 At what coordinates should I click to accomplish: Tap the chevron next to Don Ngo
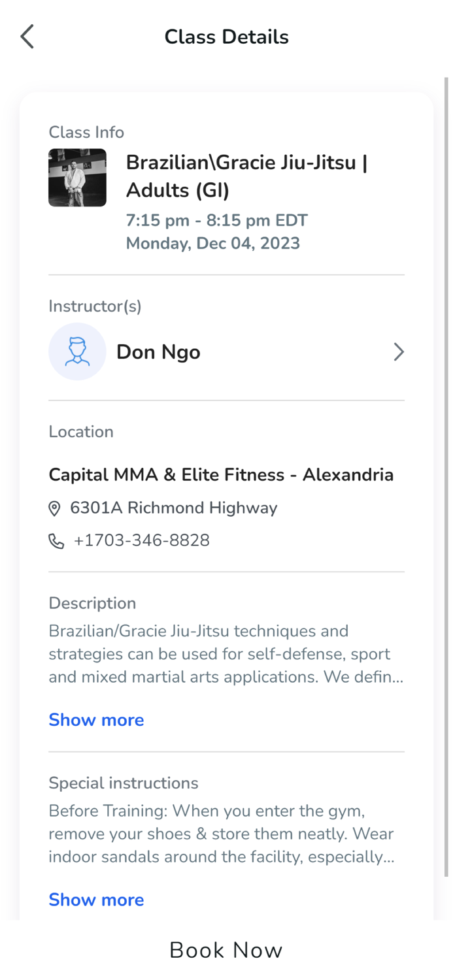[x=399, y=351]
